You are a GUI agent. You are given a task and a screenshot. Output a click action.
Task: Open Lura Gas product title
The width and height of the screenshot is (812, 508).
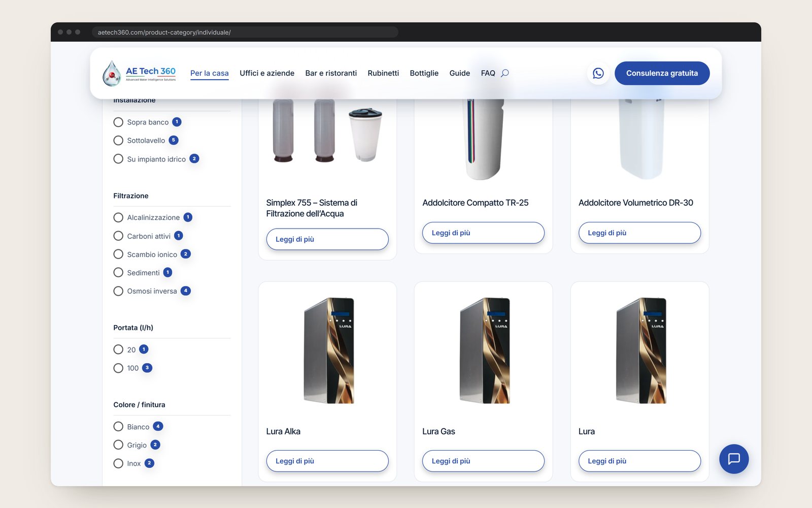point(438,431)
